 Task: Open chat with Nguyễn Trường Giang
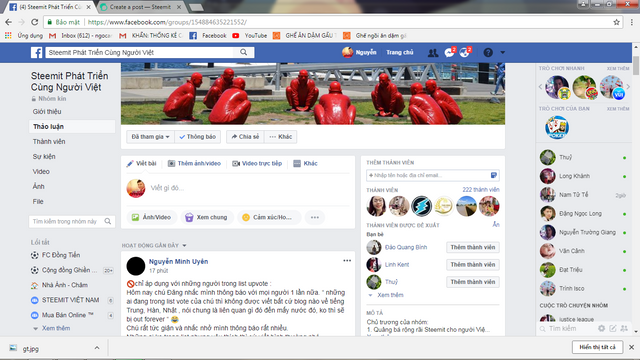pos(584,232)
